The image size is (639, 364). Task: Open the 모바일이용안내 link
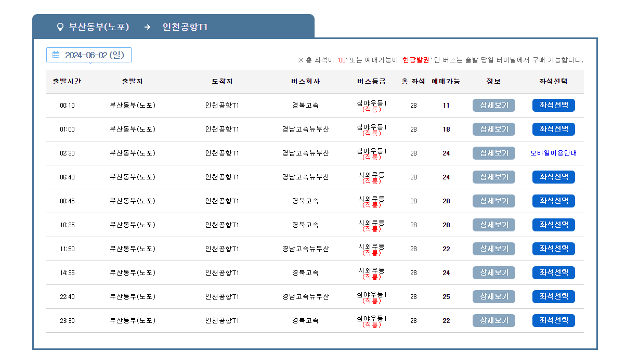[x=554, y=153]
